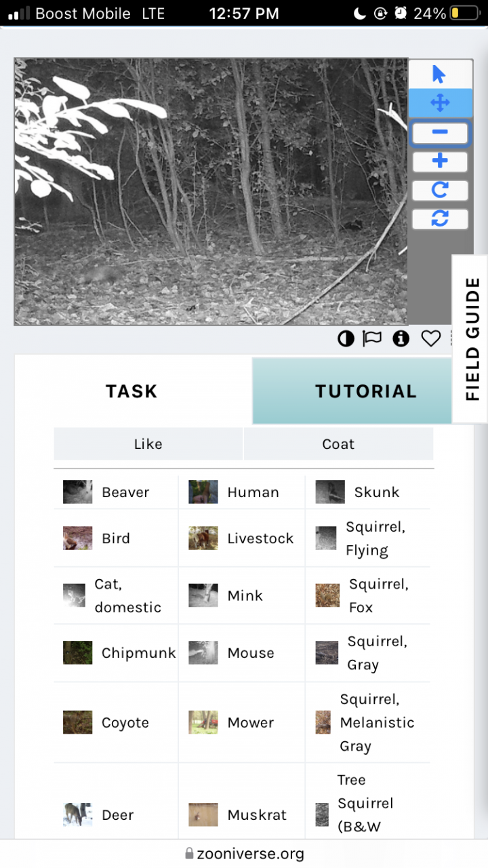Select the pan/move image tool
This screenshot has width=488, height=868.
click(x=440, y=103)
